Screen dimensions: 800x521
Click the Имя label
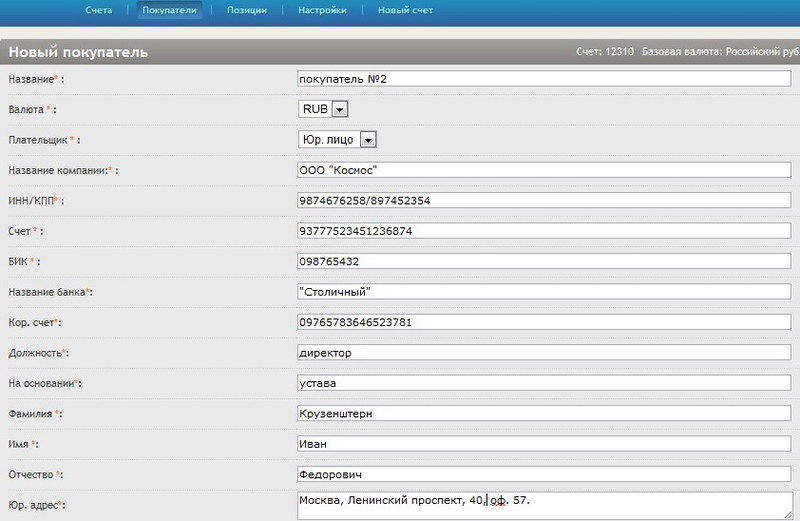pos(23,444)
